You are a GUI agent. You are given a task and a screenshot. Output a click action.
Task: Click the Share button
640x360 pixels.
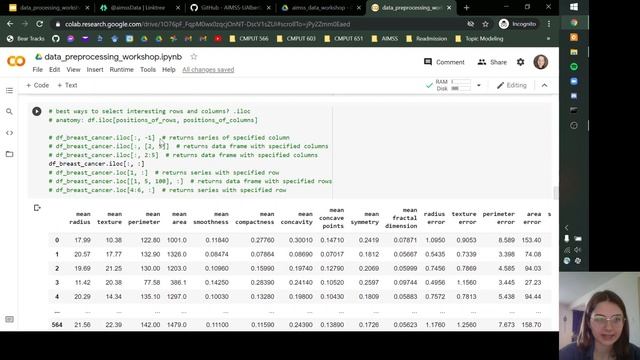492,62
